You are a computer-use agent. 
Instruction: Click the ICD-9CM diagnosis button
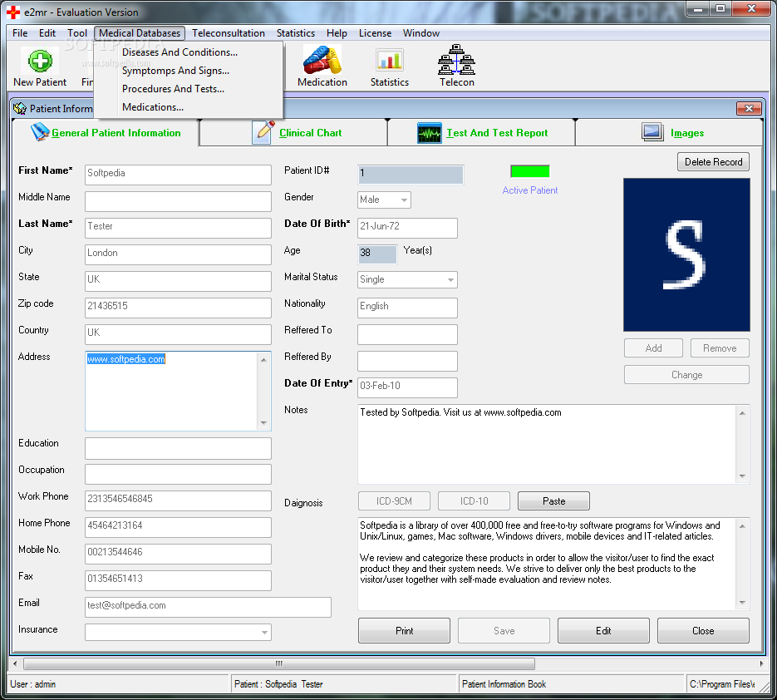pyautogui.click(x=394, y=501)
